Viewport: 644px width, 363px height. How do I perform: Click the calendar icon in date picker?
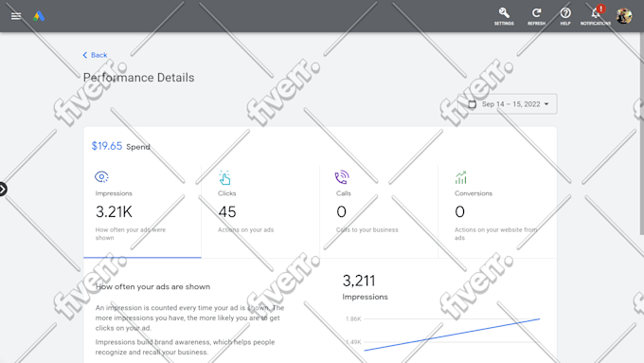473,104
